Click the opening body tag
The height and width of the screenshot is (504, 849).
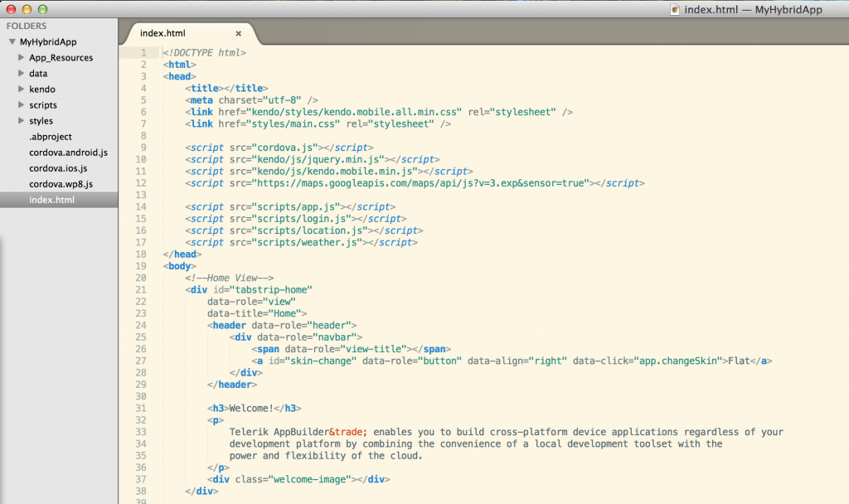pos(179,266)
